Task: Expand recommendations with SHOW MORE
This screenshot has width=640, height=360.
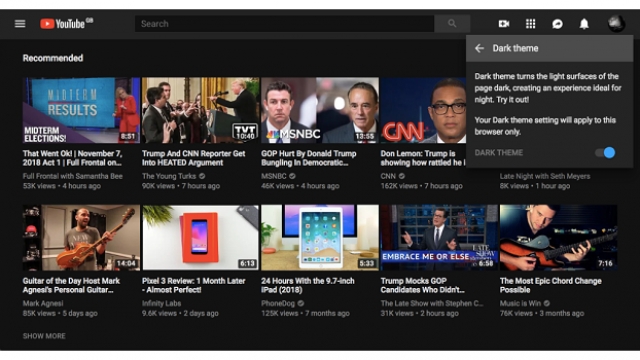Action: click(44, 336)
